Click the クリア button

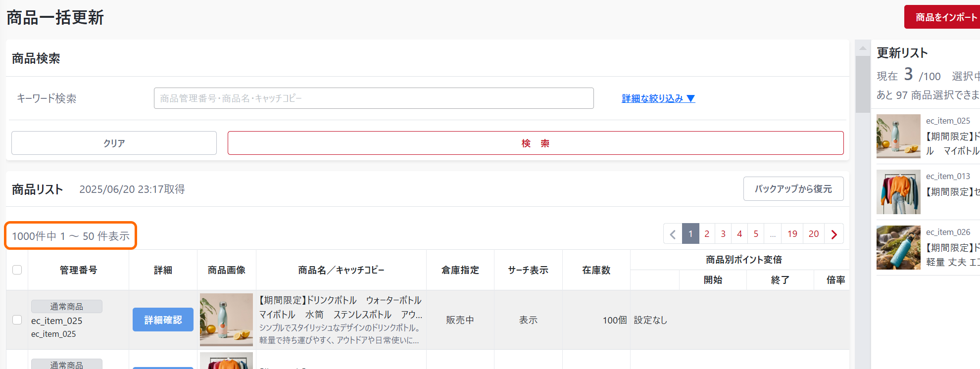114,143
